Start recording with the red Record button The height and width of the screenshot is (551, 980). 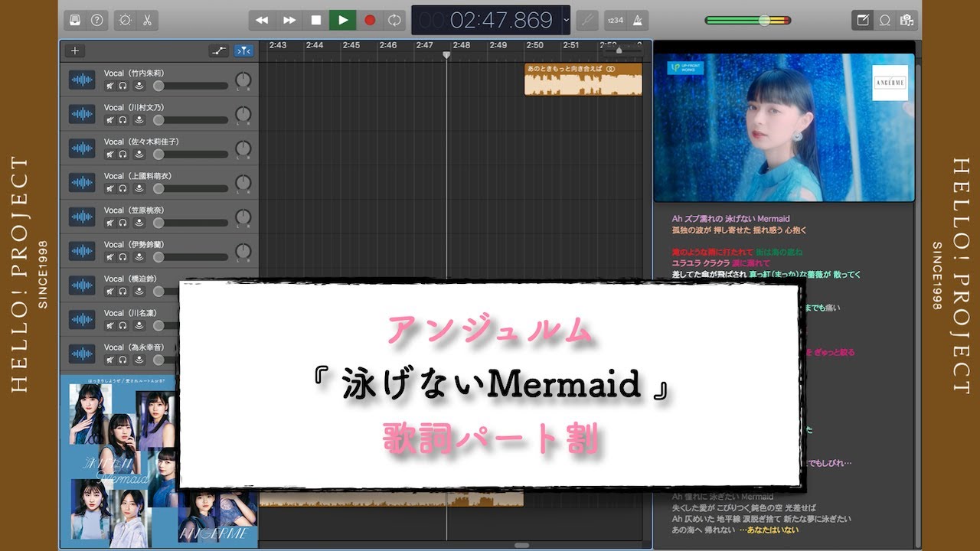click(370, 20)
